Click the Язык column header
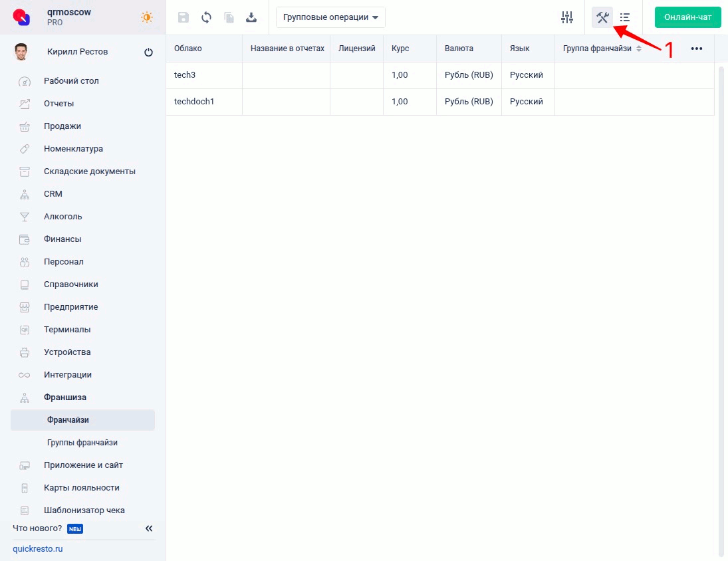Viewport: 728px width, 561px height. (529, 49)
